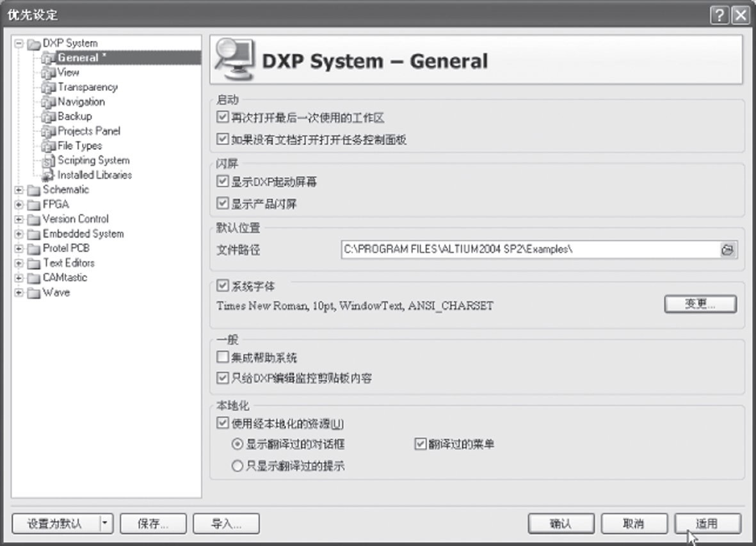Image resolution: width=756 pixels, height=546 pixels.
Task: Click the 适用 apply button
Action: coord(707,524)
